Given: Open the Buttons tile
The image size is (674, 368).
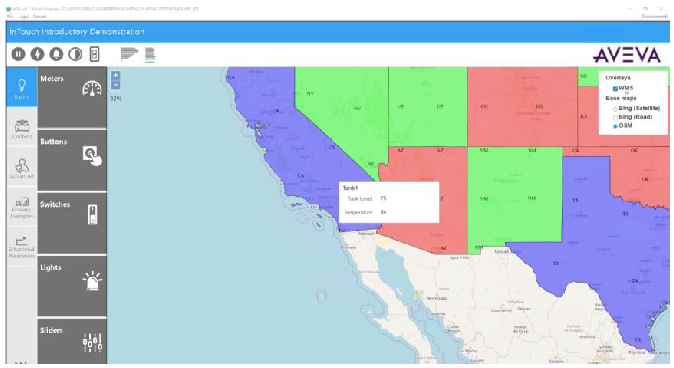Looking at the screenshot, I should (x=72, y=160).
